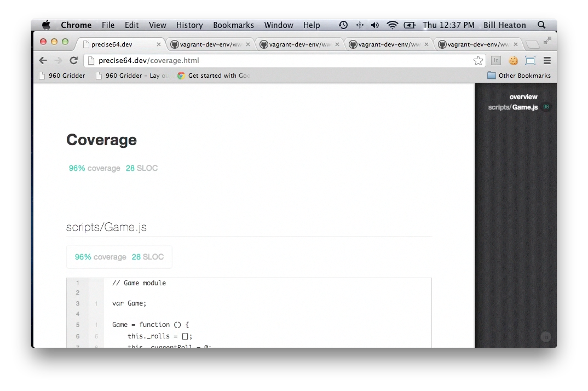Click the address bar URL field
This screenshot has width=588, height=391.
tap(274, 61)
